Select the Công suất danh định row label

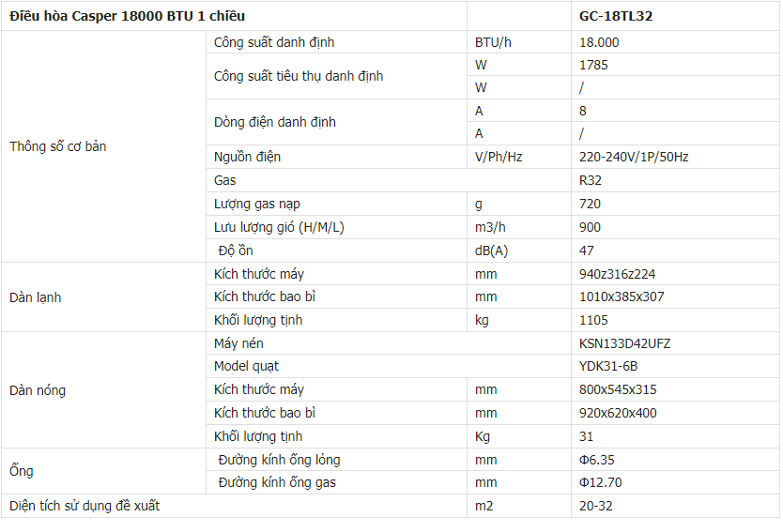(274, 42)
